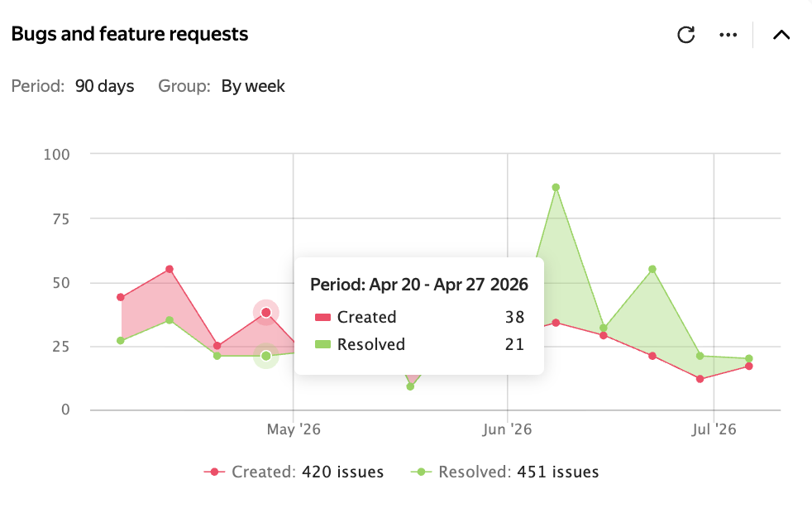Click the Jun '26 axis label
This screenshot has height=513, width=812.
(507, 429)
